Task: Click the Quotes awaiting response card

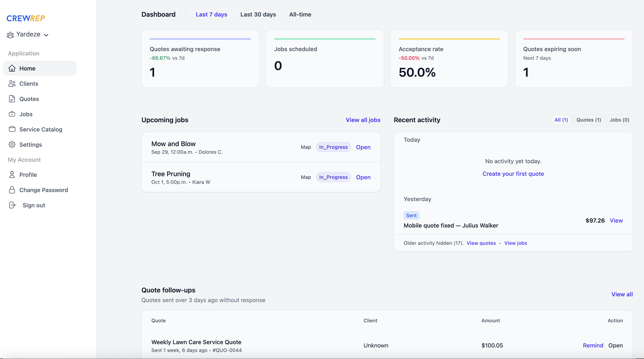Action: [x=200, y=59]
